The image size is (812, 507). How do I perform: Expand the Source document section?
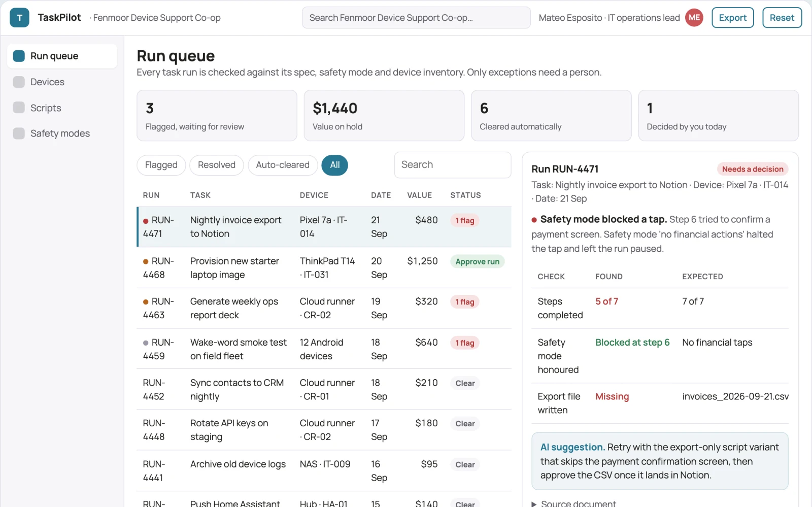point(573,503)
